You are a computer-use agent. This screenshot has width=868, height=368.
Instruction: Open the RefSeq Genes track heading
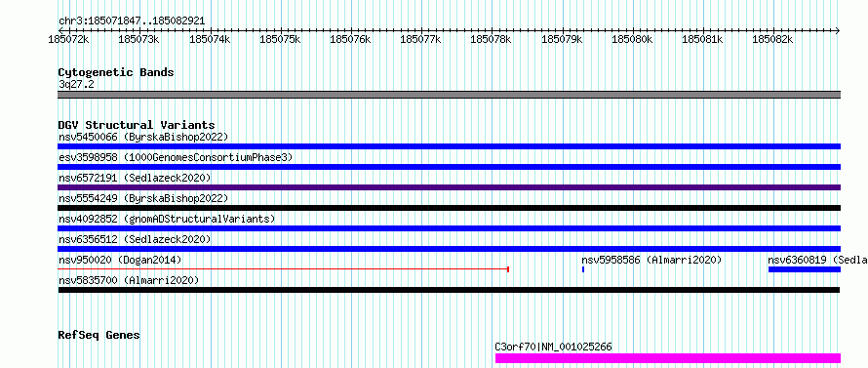pos(99,336)
